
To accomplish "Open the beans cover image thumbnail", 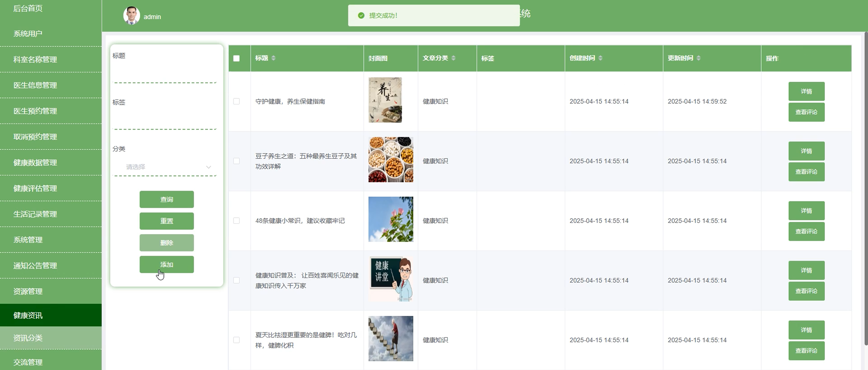I will coord(390,160).
